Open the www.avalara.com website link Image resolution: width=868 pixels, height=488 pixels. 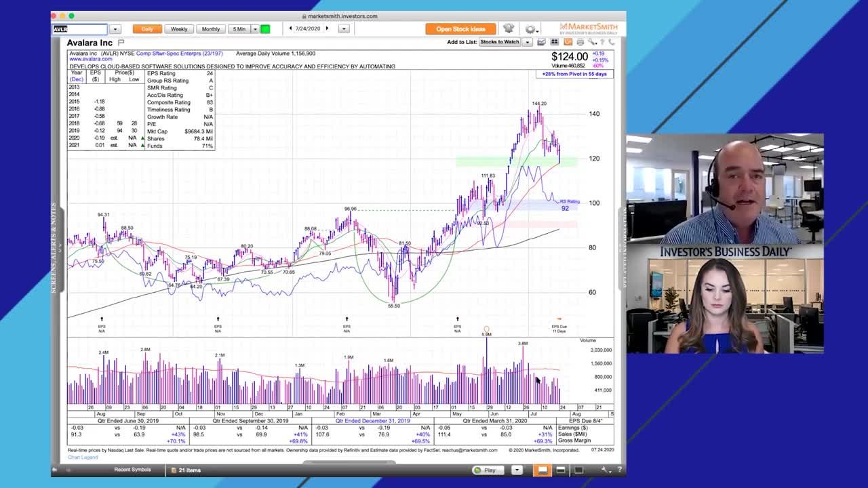90,59
